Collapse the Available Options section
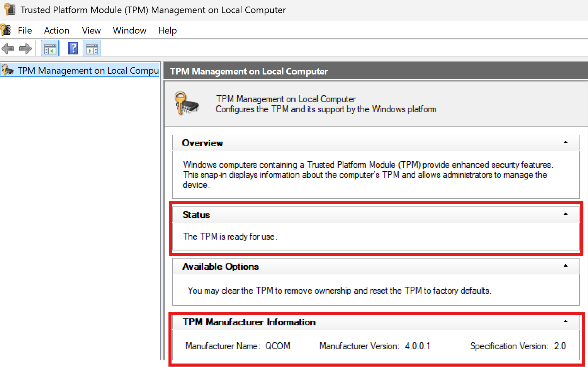Screen dimensions: 588x367 click(x=566, y=266)
